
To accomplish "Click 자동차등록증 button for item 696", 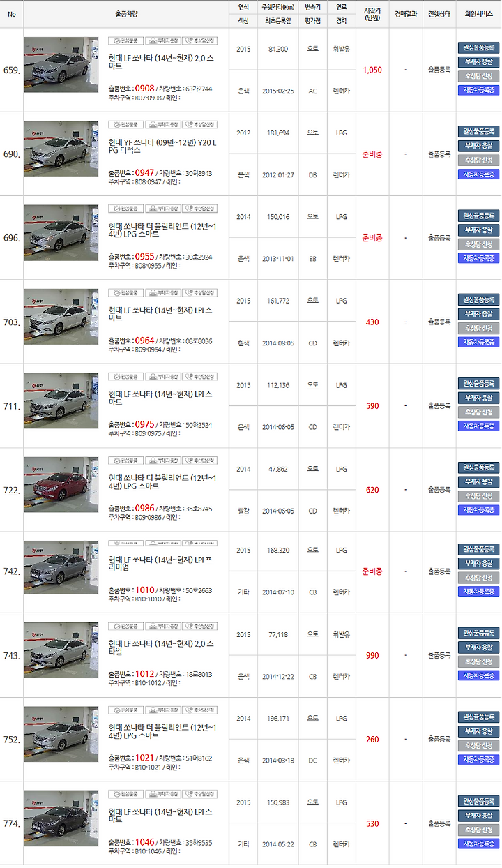I will (478, 258).
